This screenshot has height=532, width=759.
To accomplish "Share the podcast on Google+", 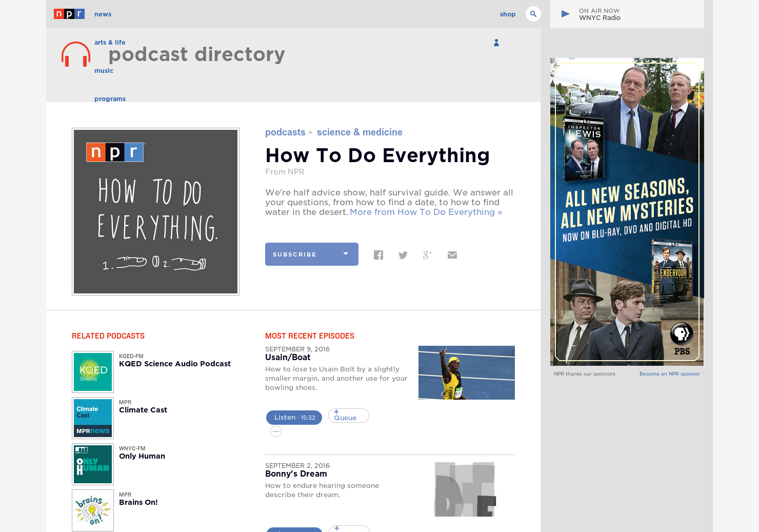I will pyautogui.click(x=428, y=254).
